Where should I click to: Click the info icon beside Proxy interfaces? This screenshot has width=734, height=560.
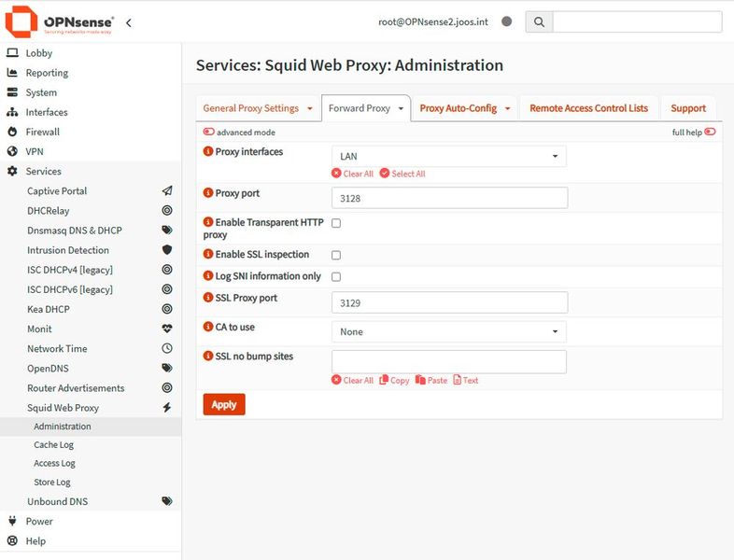click(x=208, y=151)
